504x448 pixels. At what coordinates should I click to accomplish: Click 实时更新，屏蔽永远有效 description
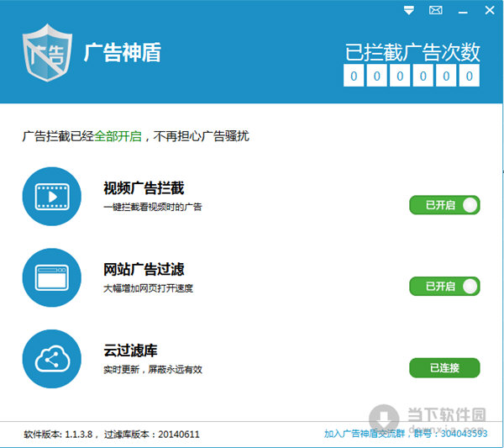(x=153, y=369)
